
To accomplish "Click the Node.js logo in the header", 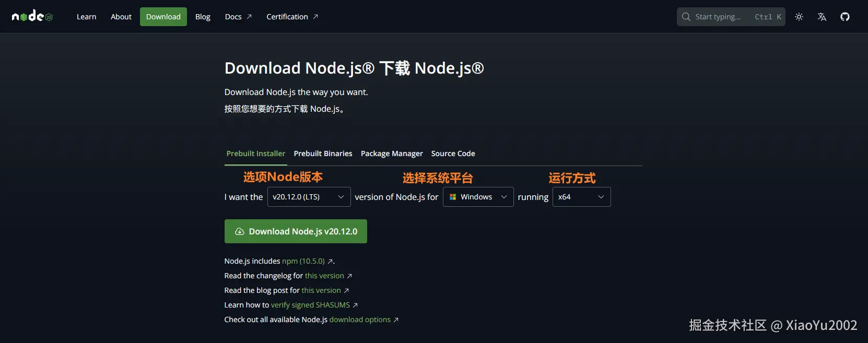I will (x=32, y=16).
